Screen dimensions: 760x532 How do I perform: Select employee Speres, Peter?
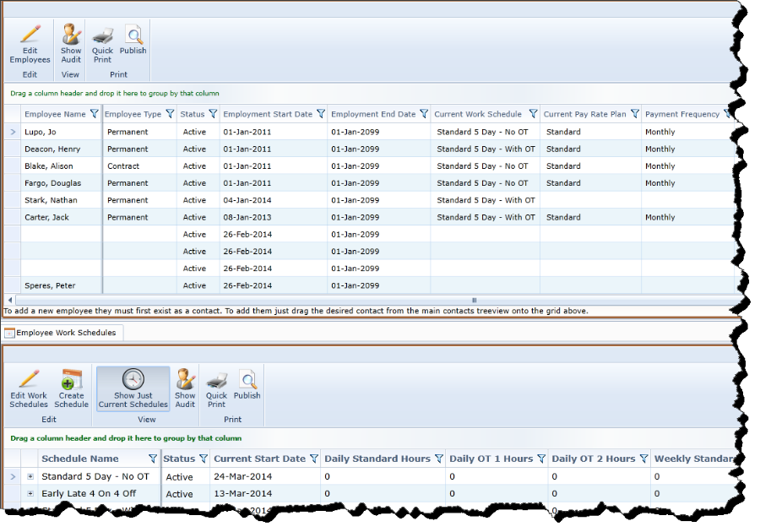pyautogui.click(x=50, y=286)
